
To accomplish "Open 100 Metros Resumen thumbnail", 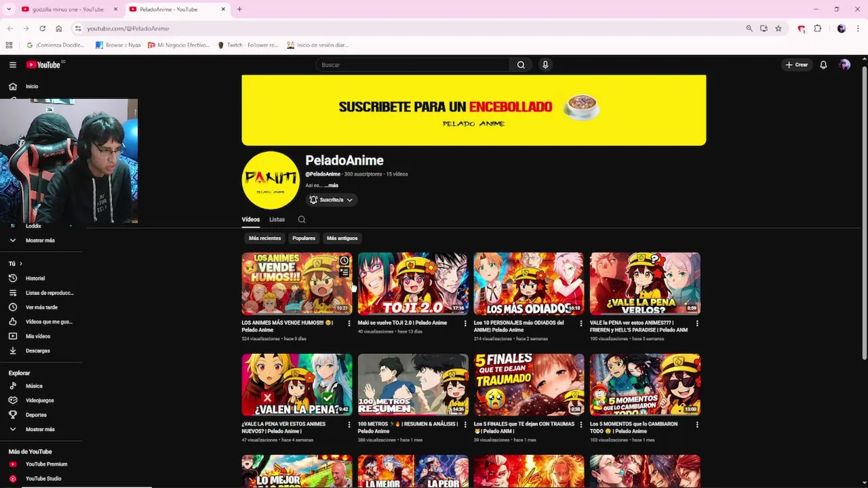I will click(413, 384).
